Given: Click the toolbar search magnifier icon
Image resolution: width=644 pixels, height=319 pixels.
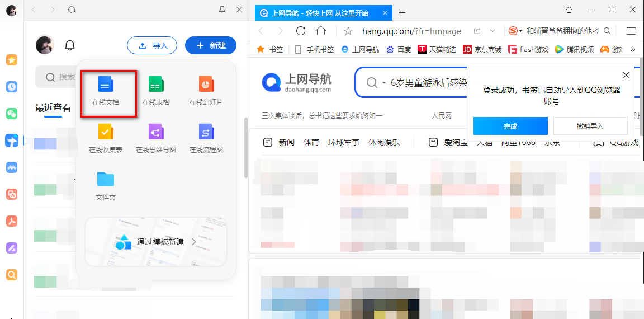Looking at the screenshot, I should tap(607, 31).
